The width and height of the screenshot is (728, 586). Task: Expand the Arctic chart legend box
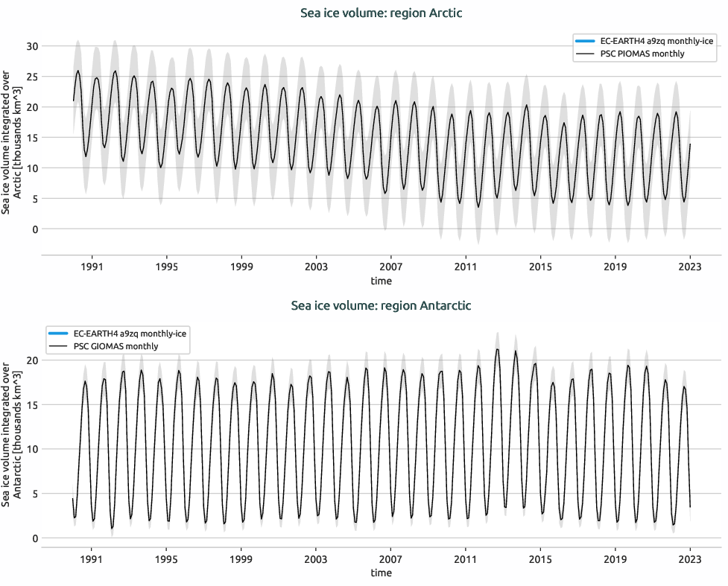tap(644, 48)
